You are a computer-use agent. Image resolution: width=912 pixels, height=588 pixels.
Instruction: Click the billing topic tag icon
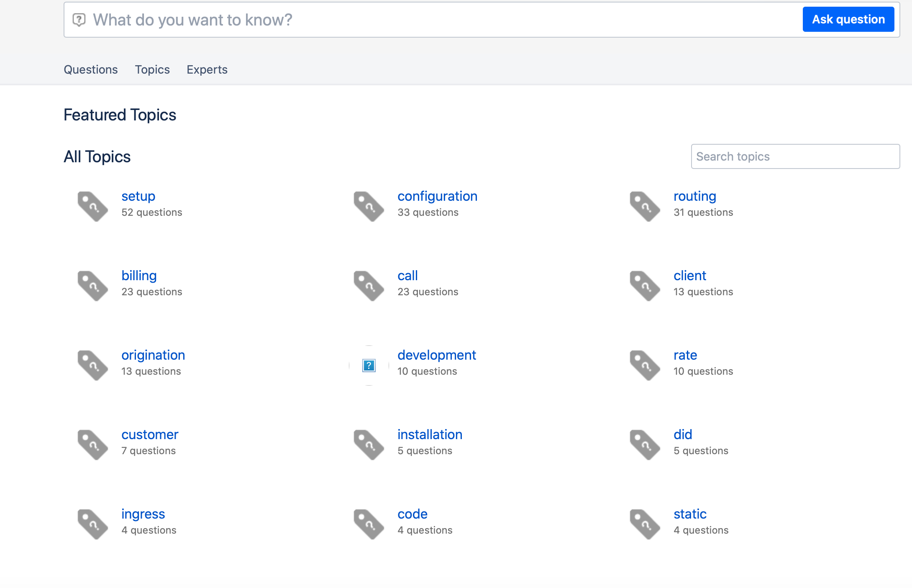[93, 286]
